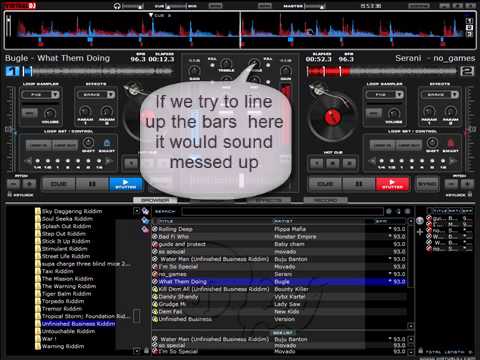Screen dimensions: 480x360
Task: Open Torpedo Riddim folder
Action: pos(63,301)
